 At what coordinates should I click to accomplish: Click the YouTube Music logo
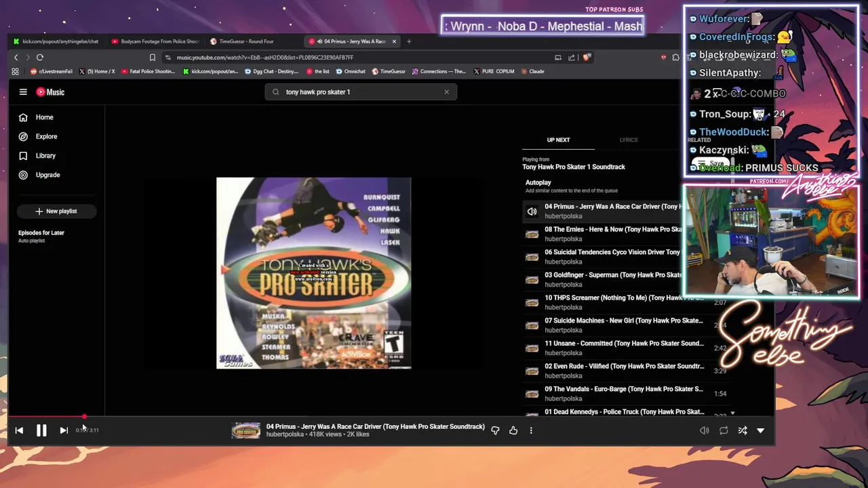tap(50, 92)
